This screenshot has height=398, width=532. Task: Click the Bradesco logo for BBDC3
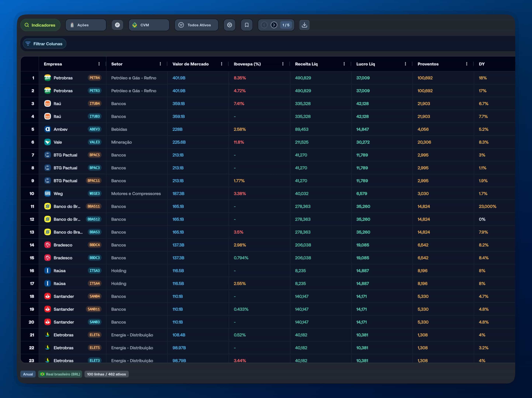48,258
